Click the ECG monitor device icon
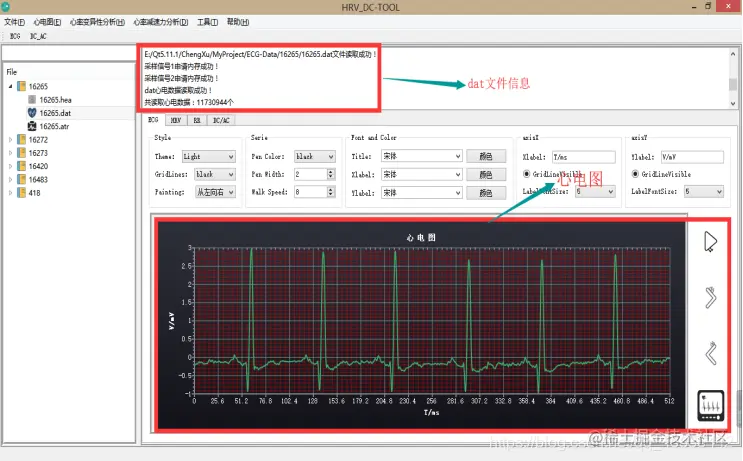This screenshot has height=461, width=743. click(x=711, y=406)
